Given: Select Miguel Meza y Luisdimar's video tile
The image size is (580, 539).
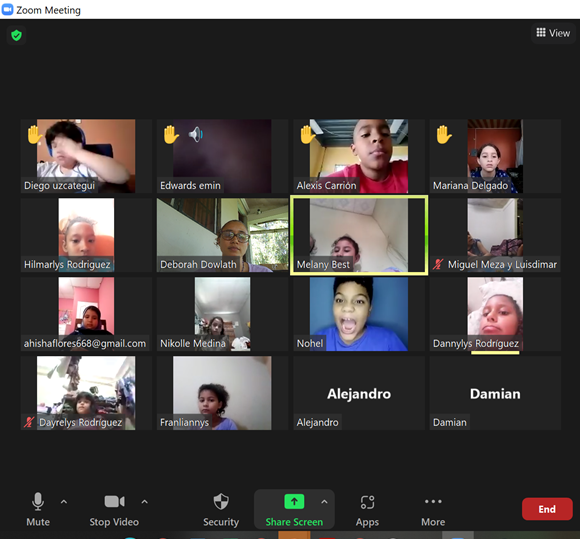Looking at the screenshot, I should pos(495,235).
